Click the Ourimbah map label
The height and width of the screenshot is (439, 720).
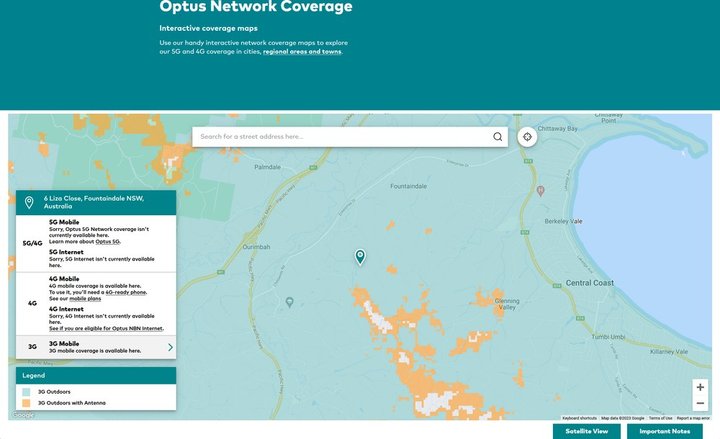[x=256, y=247]
